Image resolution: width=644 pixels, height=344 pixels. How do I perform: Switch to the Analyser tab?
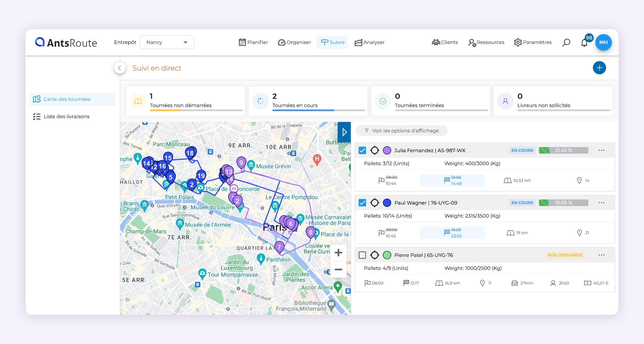click(370, 42)
